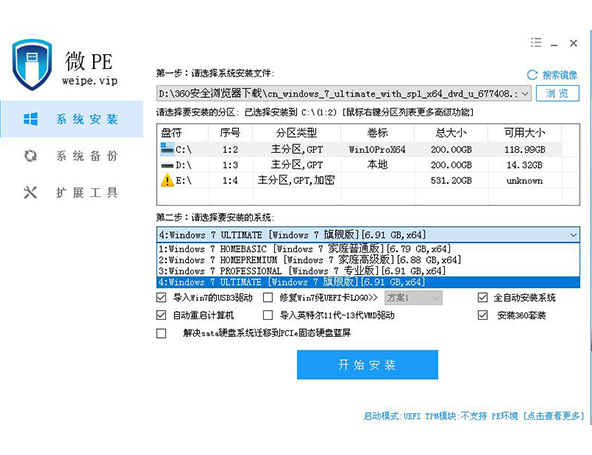Choose 2:Windows 7 HOMEPREMIUM option
Viewport: 592px width, 455px height.
coord(368,260)
